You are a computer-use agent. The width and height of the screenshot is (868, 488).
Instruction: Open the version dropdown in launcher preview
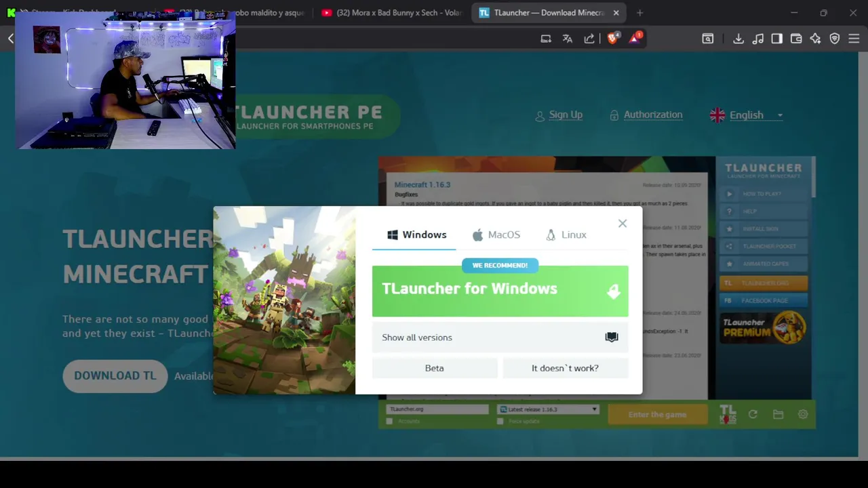pos(548,409)
